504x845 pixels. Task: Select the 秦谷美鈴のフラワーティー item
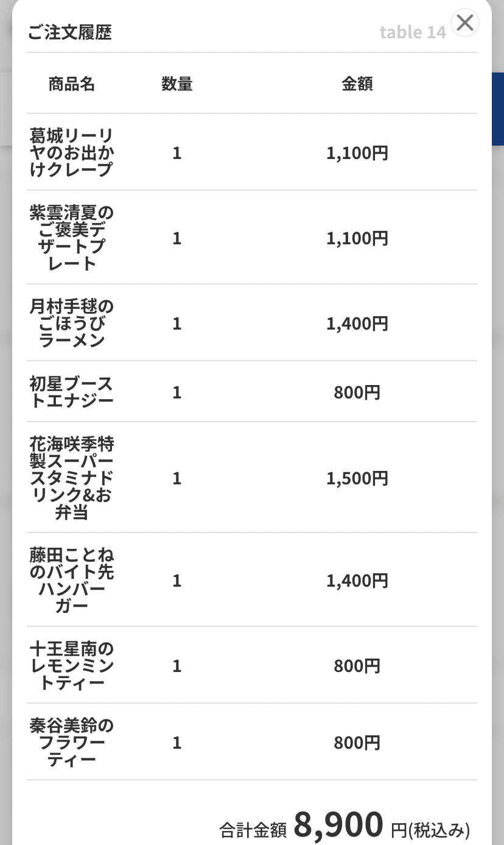coord(72,742)
